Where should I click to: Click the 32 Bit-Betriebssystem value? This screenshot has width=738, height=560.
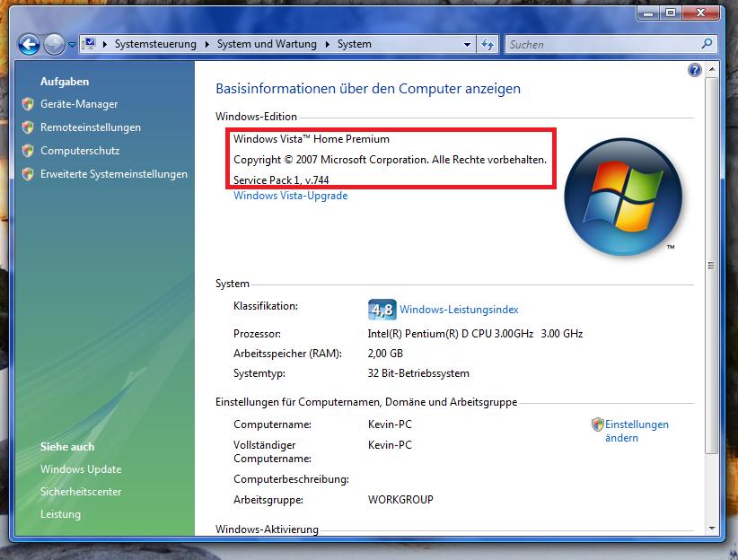[418, 373]
